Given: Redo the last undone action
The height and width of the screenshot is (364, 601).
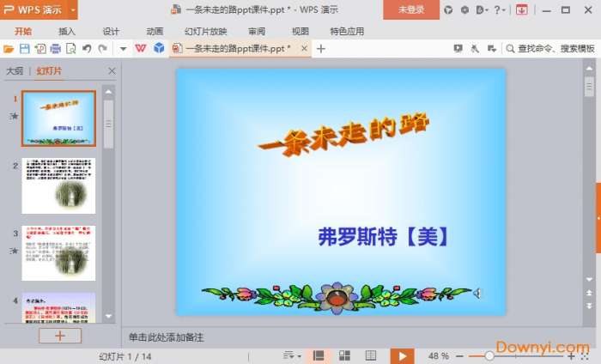Looking at the screenshot, I should [103, 49].
